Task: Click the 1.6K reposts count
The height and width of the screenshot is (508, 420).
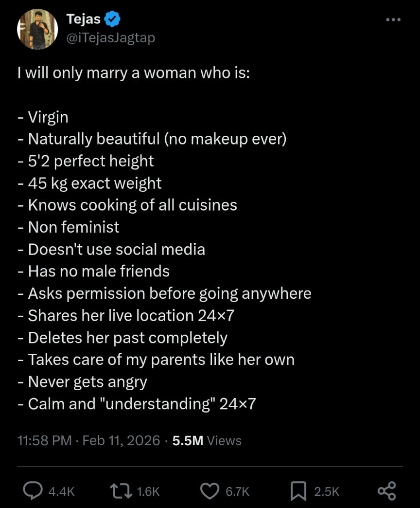Action: tap(148, 491)
